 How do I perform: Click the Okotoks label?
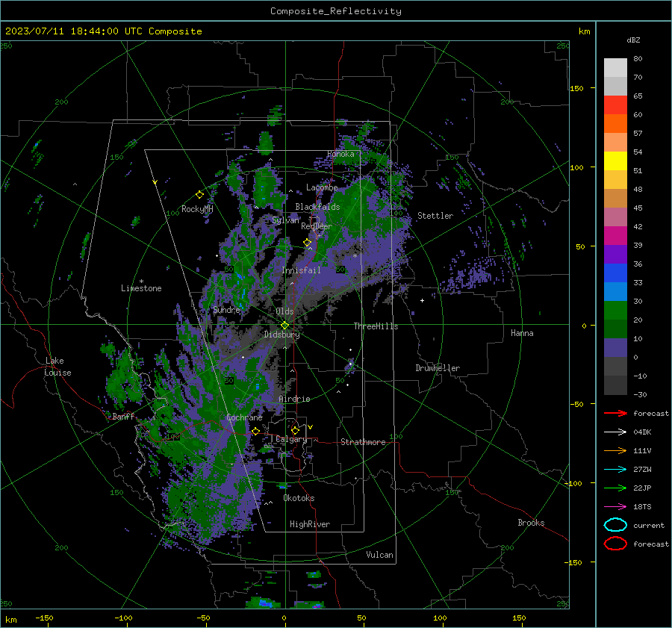[299, 498]
